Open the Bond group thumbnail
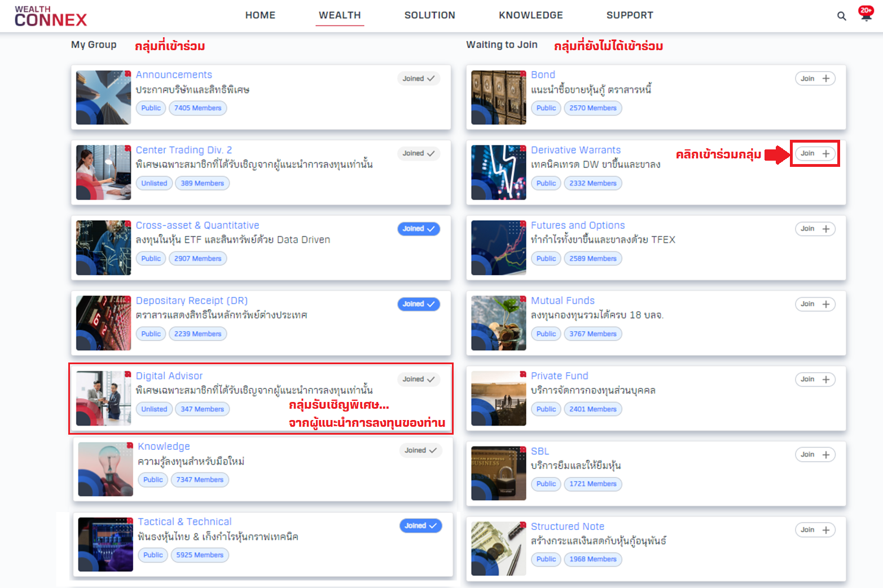The height and width of the screenshot is (588, 883). (x=498, y=98)
